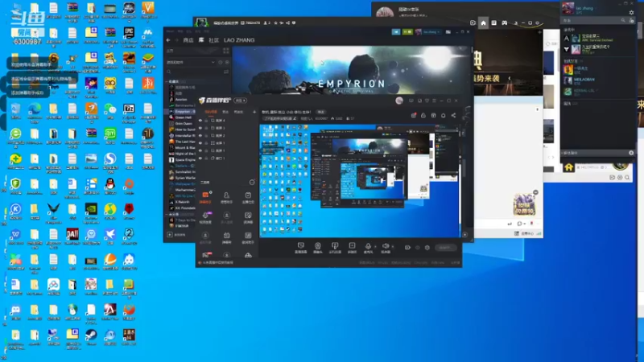Screen dimensions: 644x362
Task: Open the dropdown arrow beside microphone icon
Action: point(375,247)
